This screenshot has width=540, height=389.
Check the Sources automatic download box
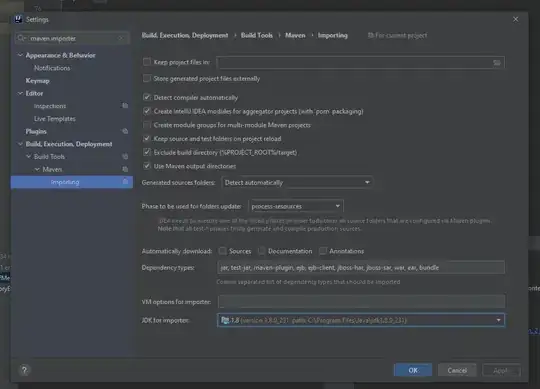(x=223, y=251)
